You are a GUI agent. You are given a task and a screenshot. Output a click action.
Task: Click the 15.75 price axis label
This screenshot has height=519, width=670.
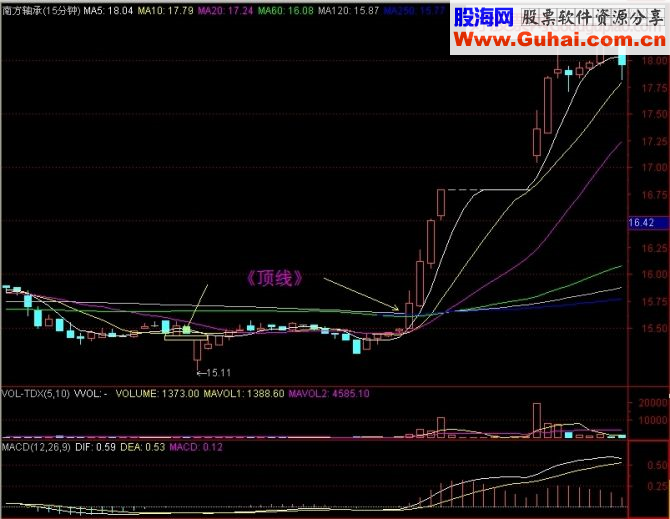pos(654,301)
